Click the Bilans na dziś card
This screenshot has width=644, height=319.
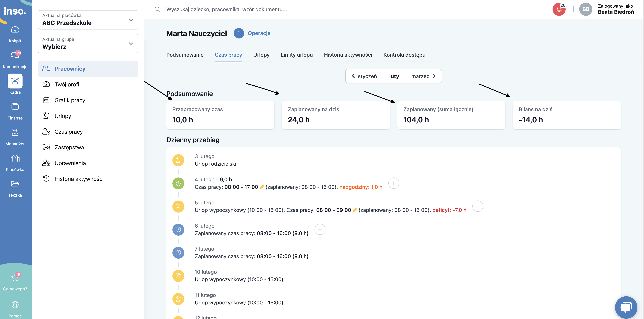(567, 115)
